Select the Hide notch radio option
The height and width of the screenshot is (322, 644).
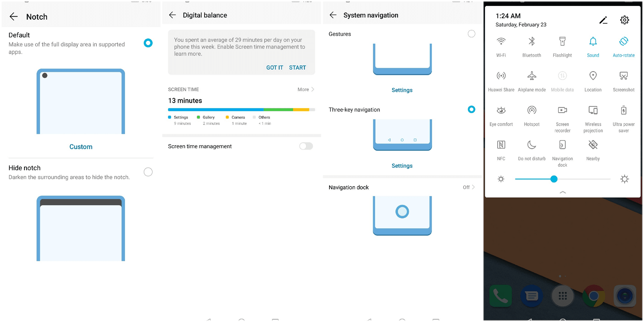148,172
